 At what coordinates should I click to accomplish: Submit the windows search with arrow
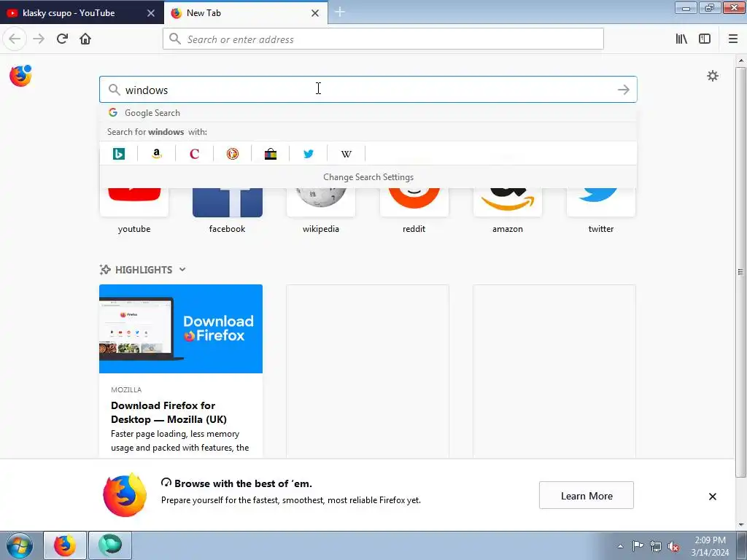[x=623, y=90]
